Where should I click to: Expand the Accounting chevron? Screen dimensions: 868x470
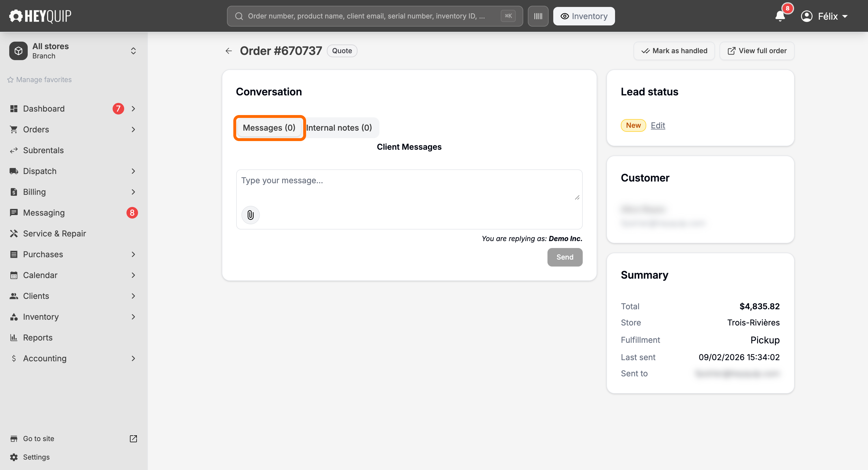pyautogui.click(x=133, y=358)
